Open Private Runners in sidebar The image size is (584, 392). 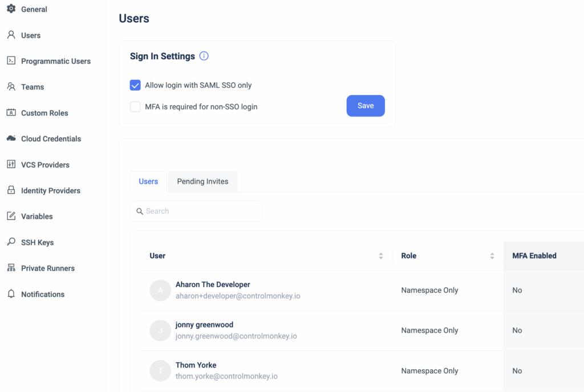pyautogui.click(x=48, y=268)
